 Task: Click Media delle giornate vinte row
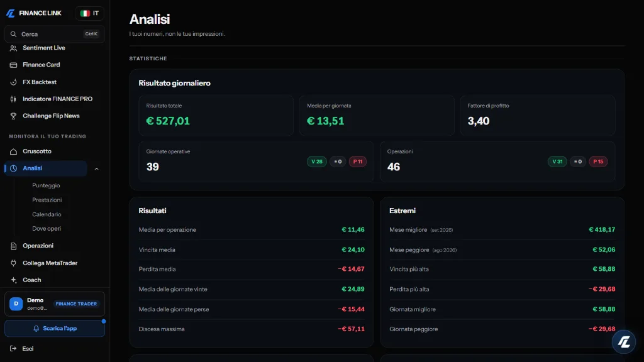coord(252,289)
